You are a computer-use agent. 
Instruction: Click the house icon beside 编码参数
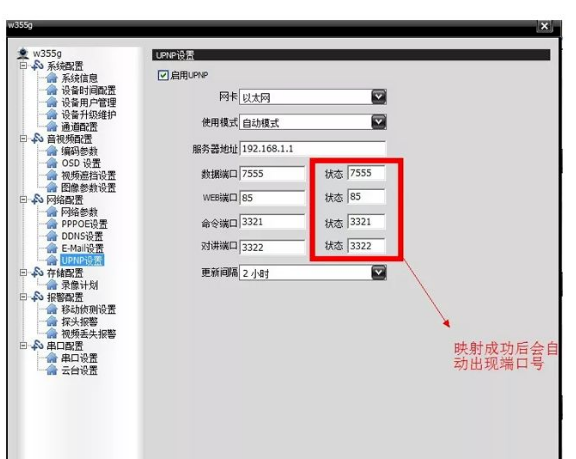pos(52,151)
